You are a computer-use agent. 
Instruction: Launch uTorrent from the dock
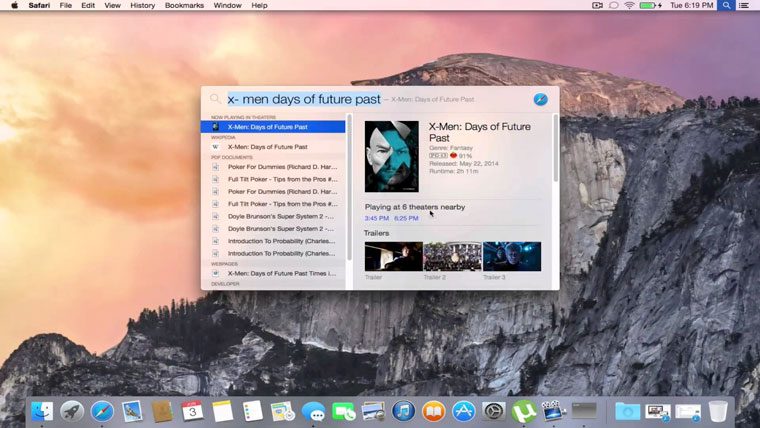coord(523,410)
